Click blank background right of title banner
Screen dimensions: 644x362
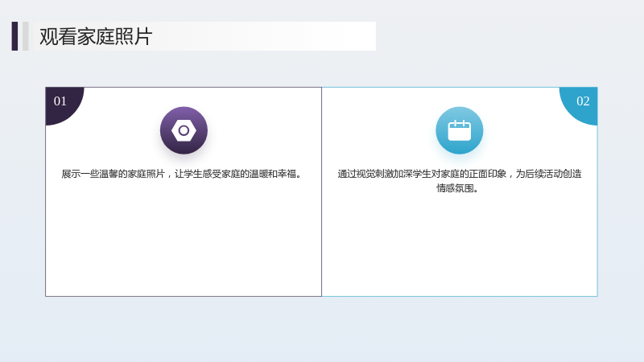pos(510,36)
